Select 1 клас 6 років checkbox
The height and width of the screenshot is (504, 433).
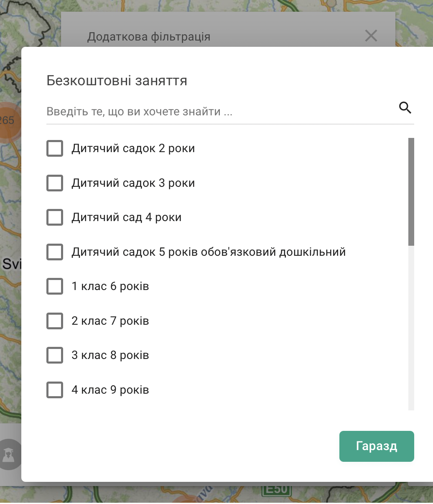55,286
